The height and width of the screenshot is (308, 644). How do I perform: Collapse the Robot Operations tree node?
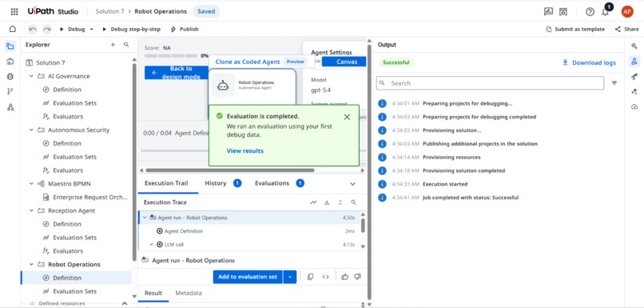point(32,265)
